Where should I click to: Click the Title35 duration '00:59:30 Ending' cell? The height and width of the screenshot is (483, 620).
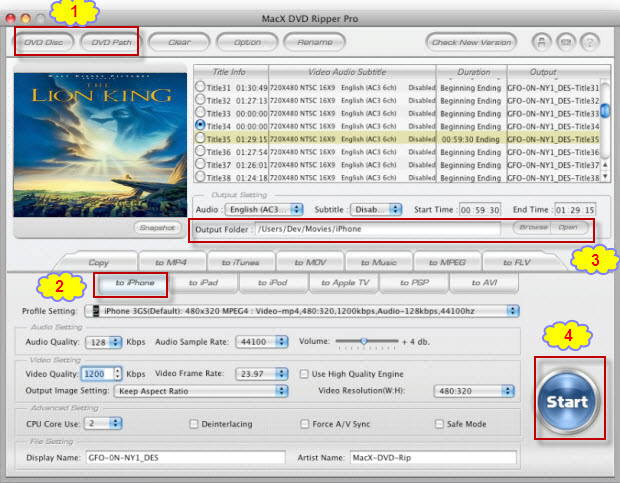tap(471, 139)
